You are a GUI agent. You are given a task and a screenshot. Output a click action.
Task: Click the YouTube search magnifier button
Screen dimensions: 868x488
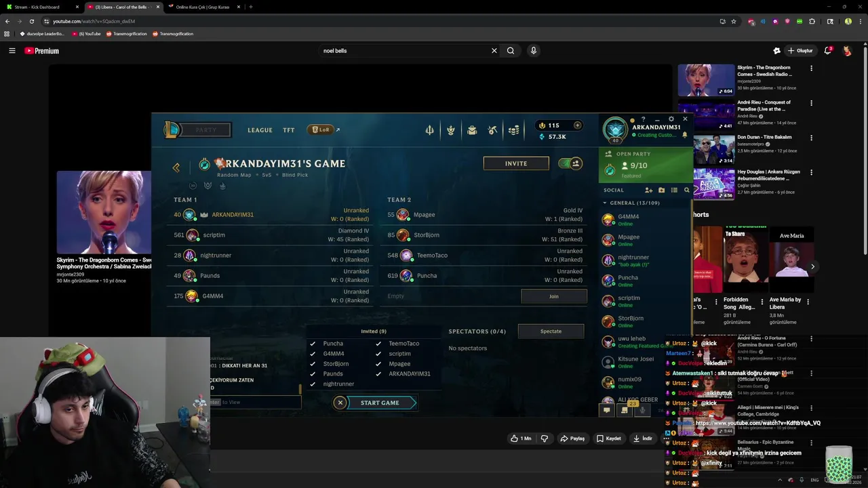[x=511, y=51]
